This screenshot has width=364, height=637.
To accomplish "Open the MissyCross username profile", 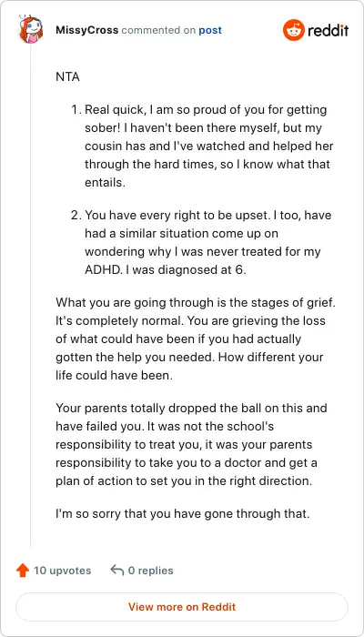I will coord(87,30).
